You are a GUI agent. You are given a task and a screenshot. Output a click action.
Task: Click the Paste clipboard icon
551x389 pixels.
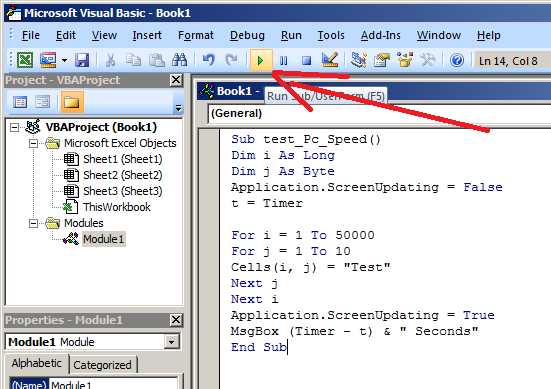[x=156, y=60]
